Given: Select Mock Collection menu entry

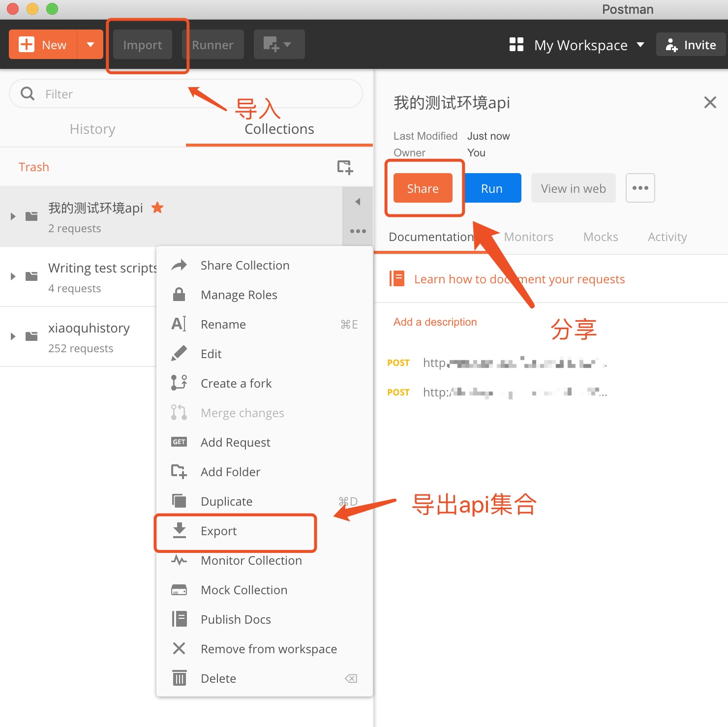Looking at the screenshot, I should (265, 590).
